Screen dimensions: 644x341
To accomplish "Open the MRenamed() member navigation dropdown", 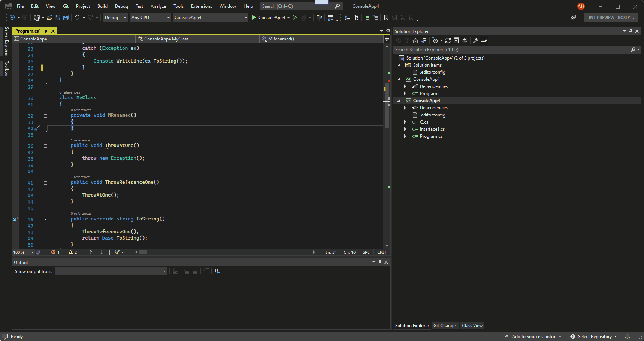I will 322,39.
